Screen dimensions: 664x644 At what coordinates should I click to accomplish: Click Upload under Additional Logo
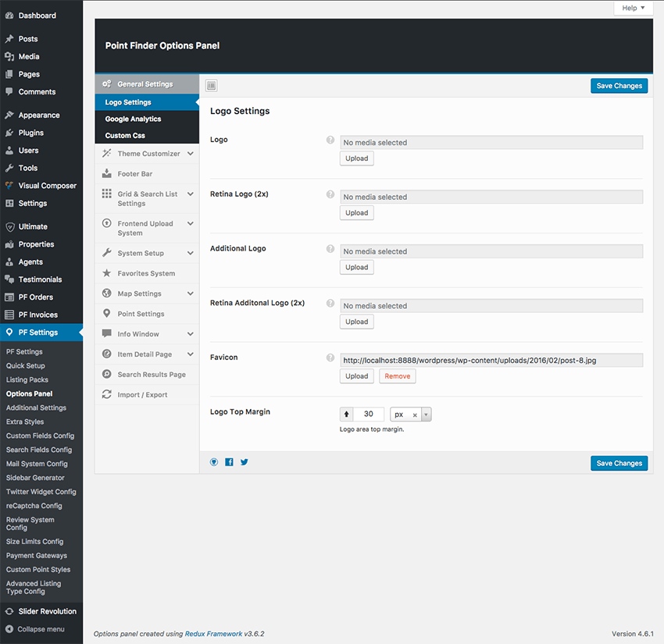356,268
